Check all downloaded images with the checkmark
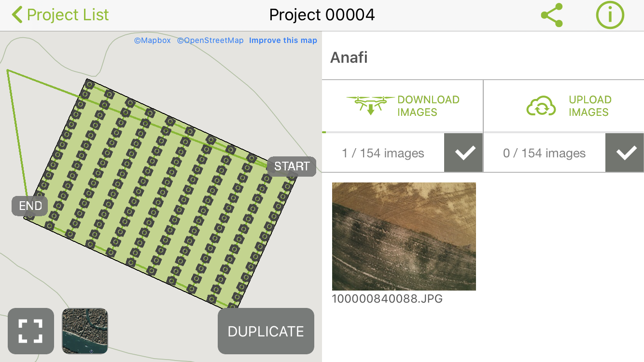This screenshot has height=362, width=644. [463, 153]
